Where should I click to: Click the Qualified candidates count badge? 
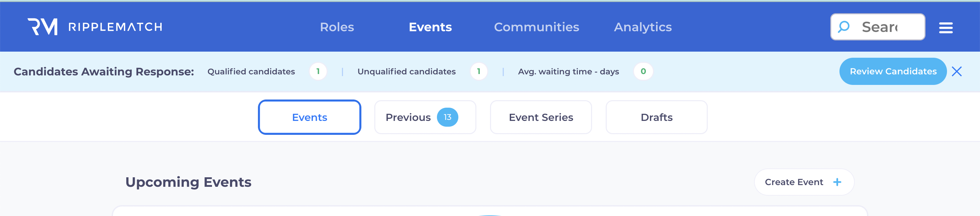pos(318,71)
